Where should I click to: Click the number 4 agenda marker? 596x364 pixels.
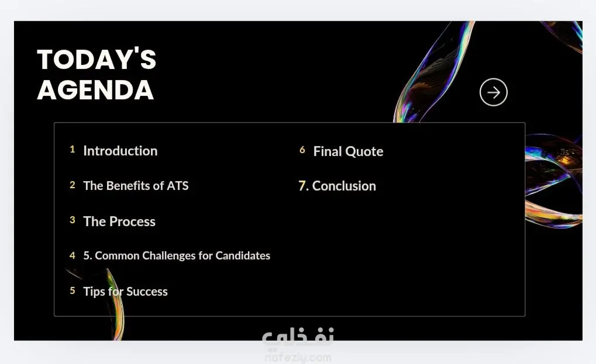[72, 255]
